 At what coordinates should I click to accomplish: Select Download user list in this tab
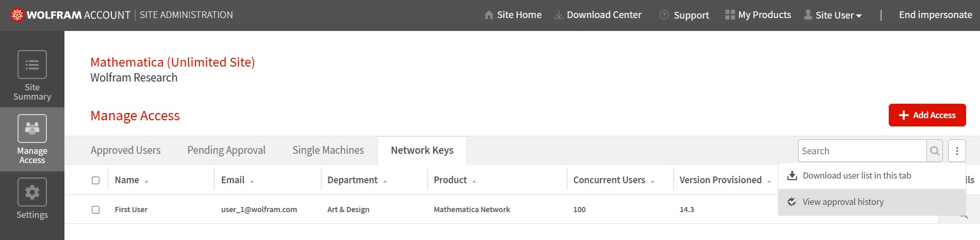(x=856, y=175)
